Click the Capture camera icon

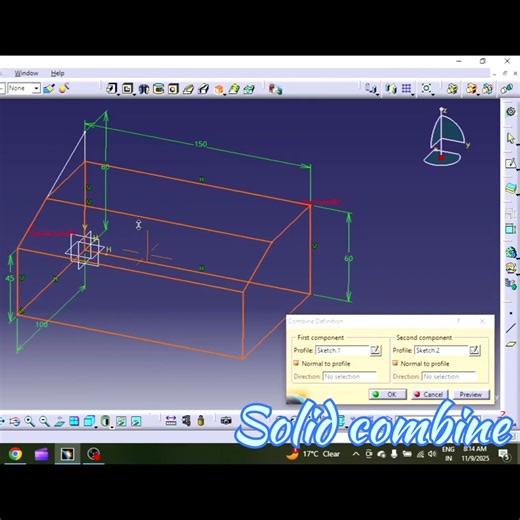(226, 421)
